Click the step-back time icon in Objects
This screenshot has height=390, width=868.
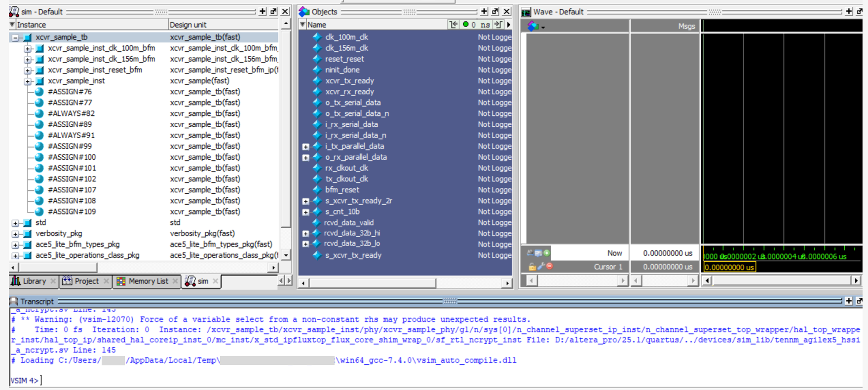tap(453, 25)
